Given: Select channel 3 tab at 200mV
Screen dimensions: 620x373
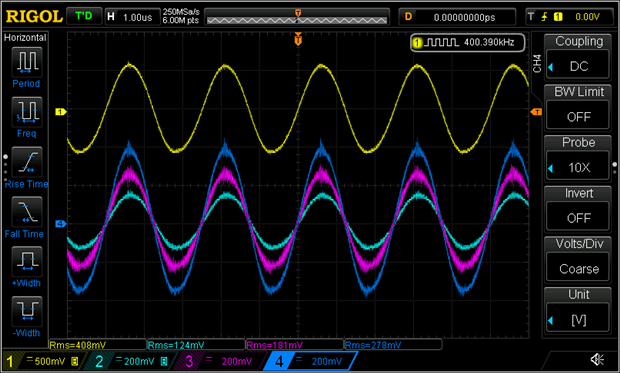Looking at the screenshot, I should pos(219,361).
